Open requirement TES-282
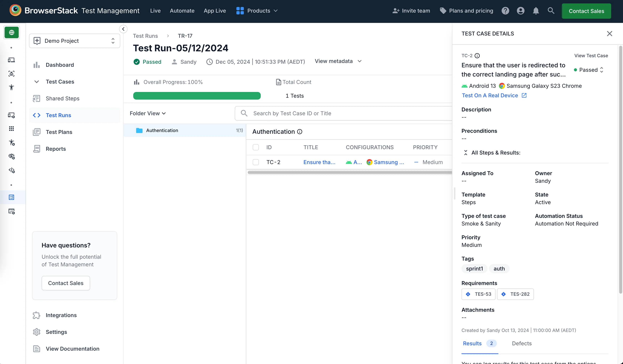The width and height of the screenshot is (623, 364). pos(515,294)
